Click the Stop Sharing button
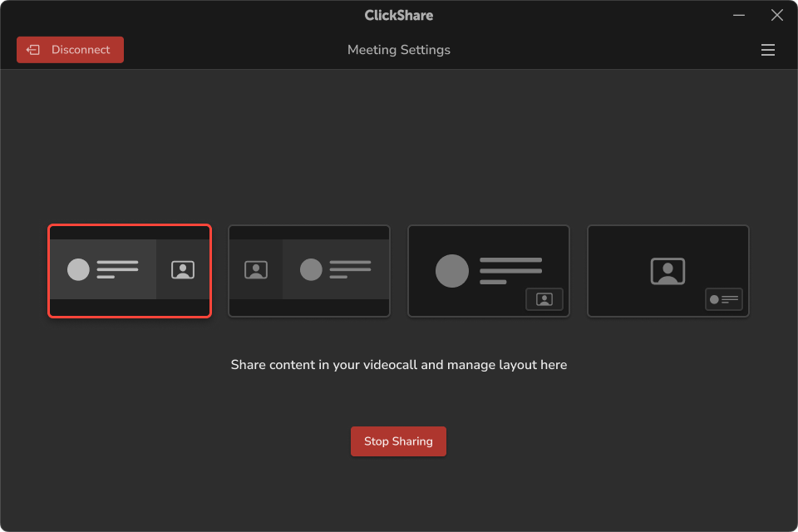 (x=398, y=441)
